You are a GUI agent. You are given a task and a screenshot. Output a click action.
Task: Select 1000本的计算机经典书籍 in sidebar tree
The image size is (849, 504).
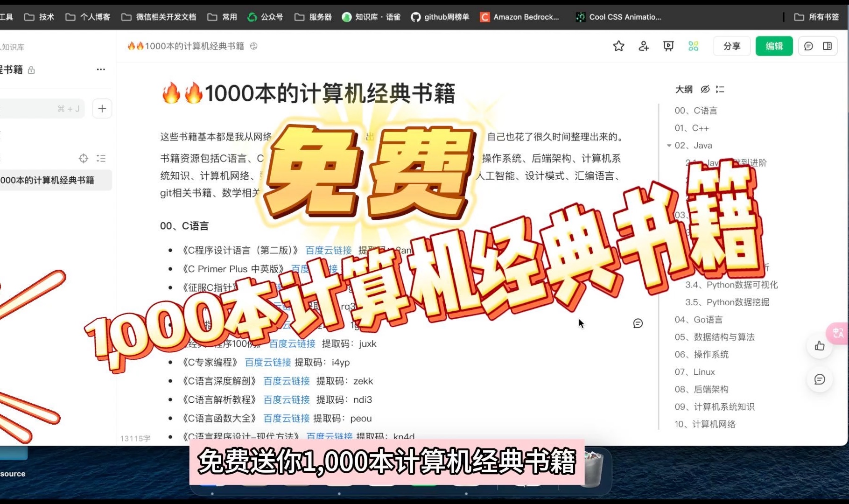click(x=55, y=180)
